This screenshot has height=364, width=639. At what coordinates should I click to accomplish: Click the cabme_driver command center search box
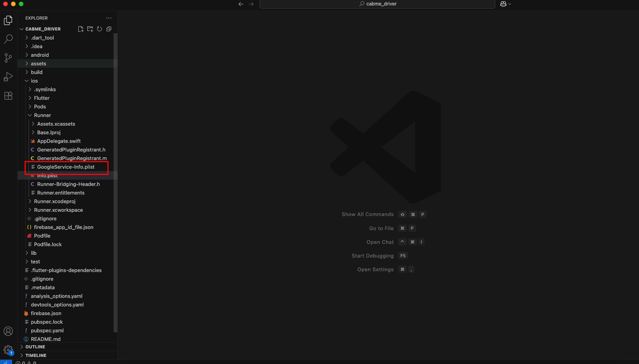click(x=377, y=4)
